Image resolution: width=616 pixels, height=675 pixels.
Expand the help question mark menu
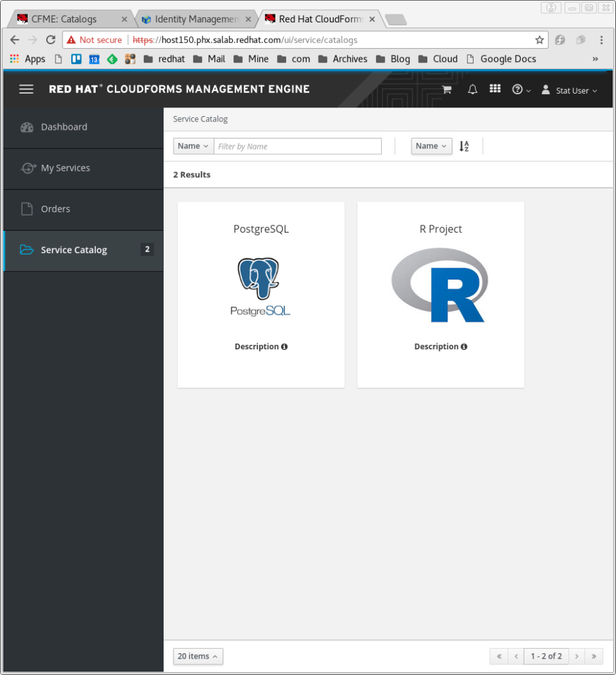point(521,90)
